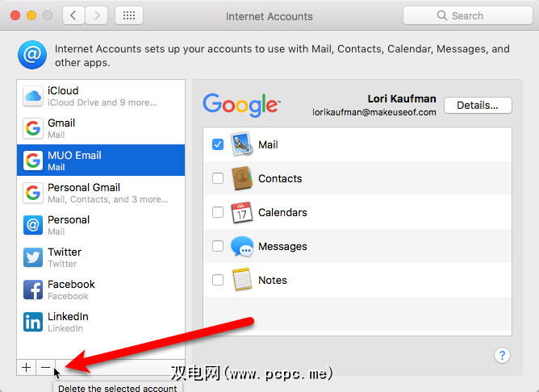Click the Messages service label

click(282, 246)
